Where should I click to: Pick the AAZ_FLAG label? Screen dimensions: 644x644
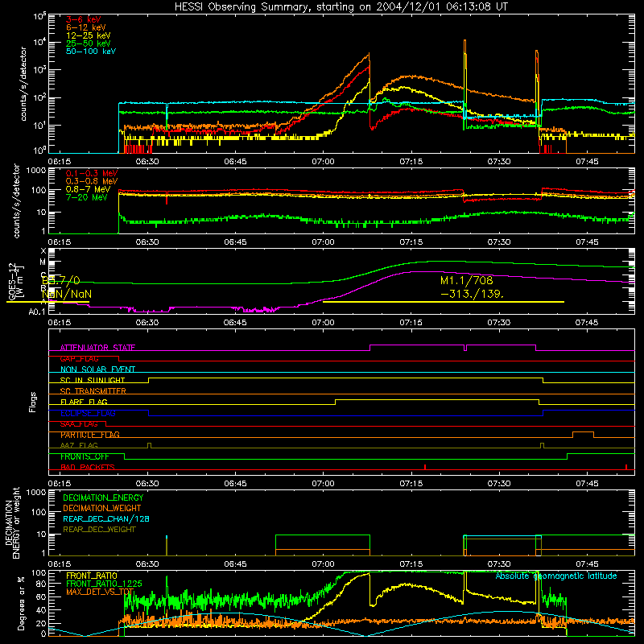[79, 445]
